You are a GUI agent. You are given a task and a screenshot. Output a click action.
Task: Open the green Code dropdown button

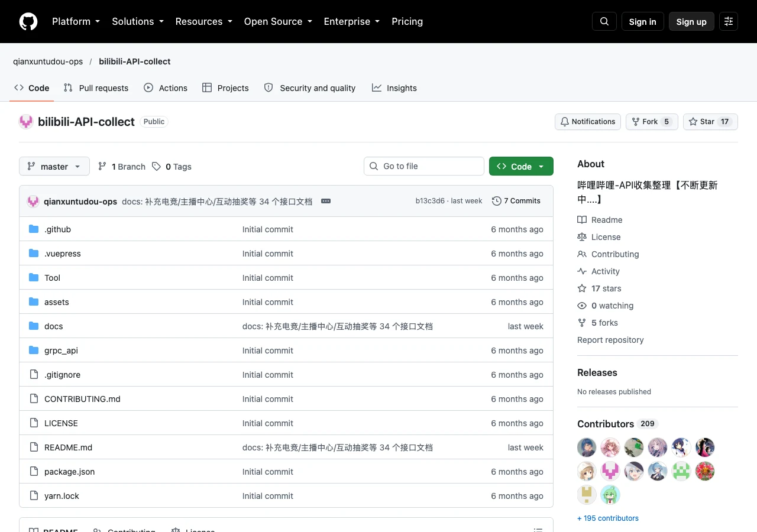[x=521, y=167]
